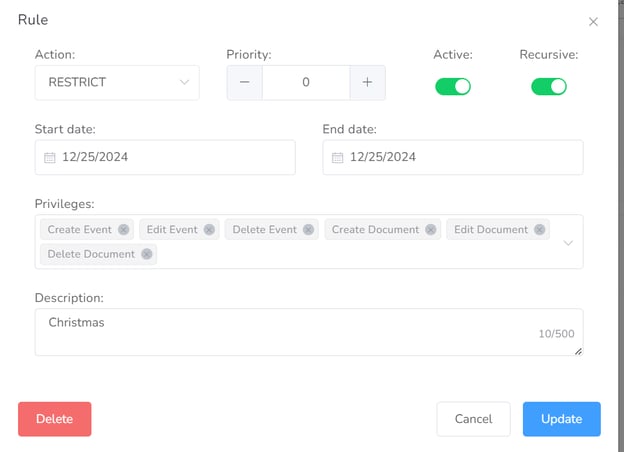The height and width of the screenshot is (452, 624).
Task: Increase priority with the plus button
Action: [367, 83]
